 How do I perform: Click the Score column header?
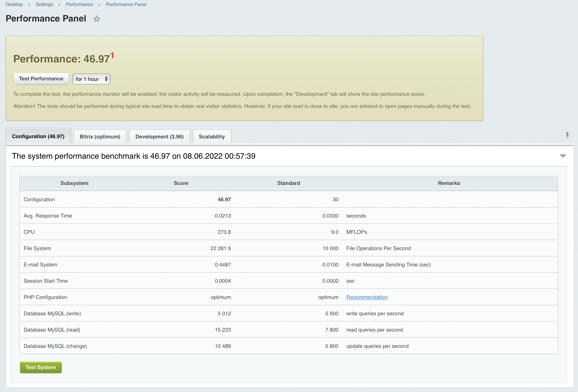[x=181, y=183]
